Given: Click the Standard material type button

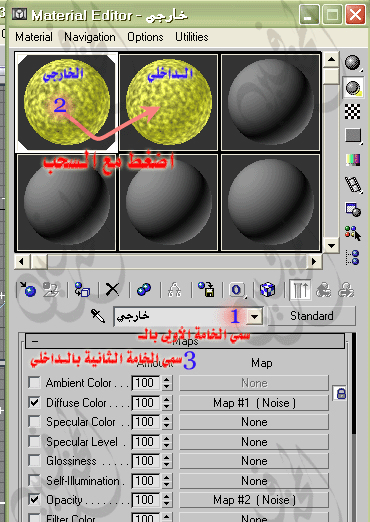Looking at the screenshot, I should coord(311,316).
